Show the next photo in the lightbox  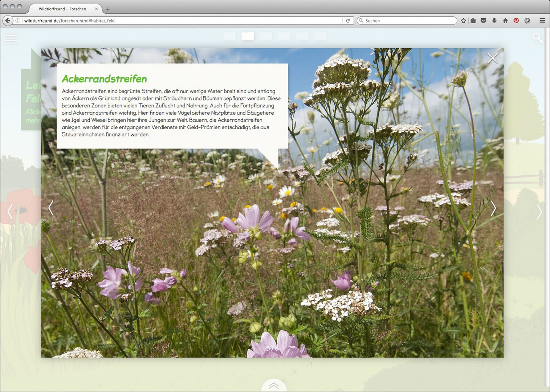tap(493, 208)
